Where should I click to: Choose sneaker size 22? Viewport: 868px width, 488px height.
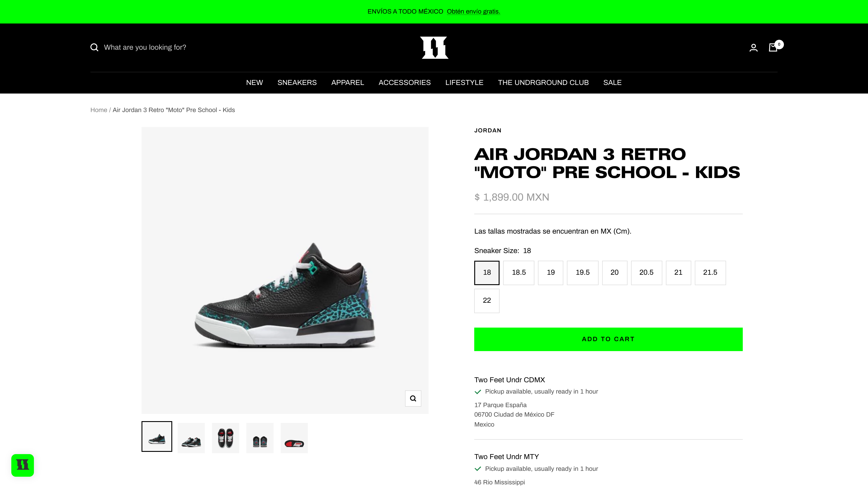point(487,300)
